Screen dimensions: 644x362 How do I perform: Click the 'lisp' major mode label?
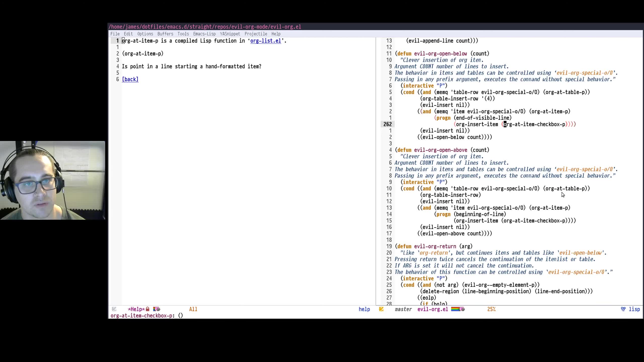(634, 309)
